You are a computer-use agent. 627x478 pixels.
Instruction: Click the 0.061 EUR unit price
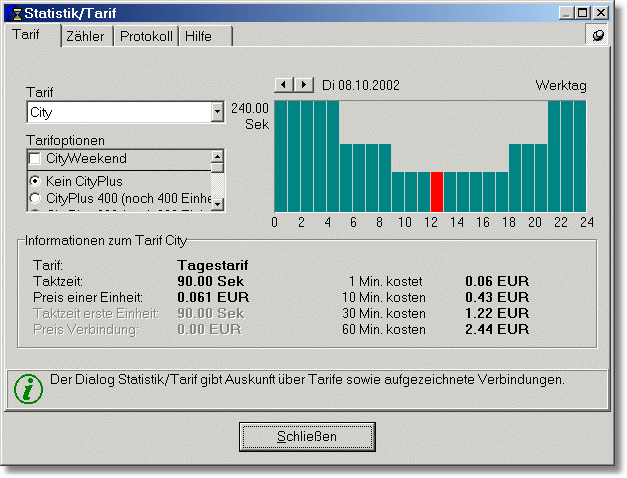coord(213,297)
